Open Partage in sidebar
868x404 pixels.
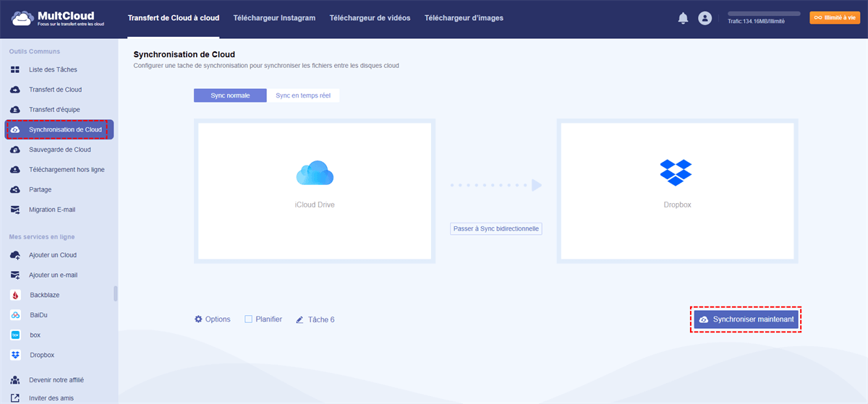click(41, 189)
